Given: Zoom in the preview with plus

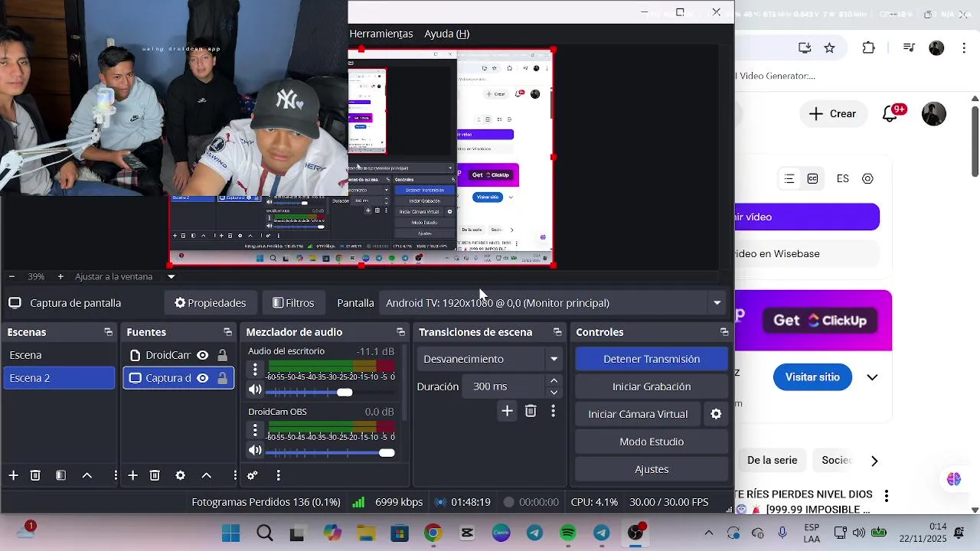Looking at the screenshot, I should pyautogui.click(x=60, y=276).
